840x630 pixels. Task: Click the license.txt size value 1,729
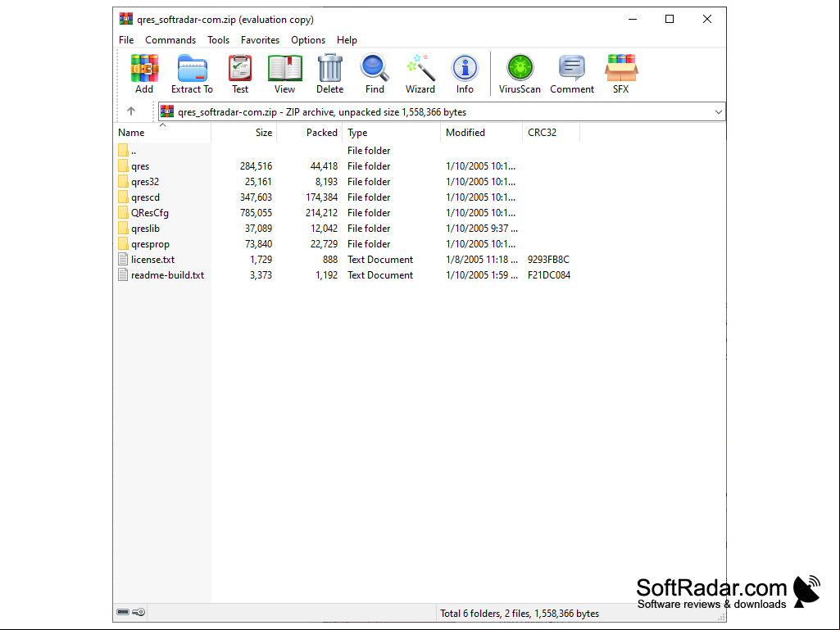coord(261,259)
